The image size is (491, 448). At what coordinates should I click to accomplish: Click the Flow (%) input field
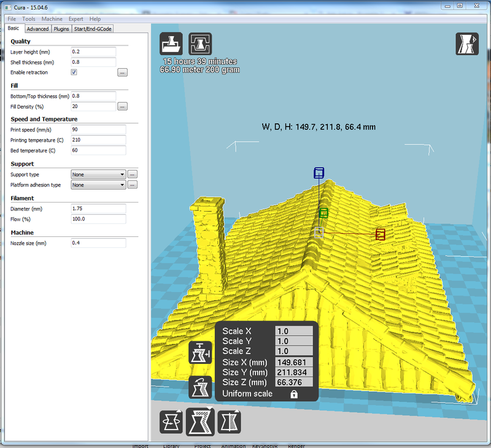(x=98, y=219)
